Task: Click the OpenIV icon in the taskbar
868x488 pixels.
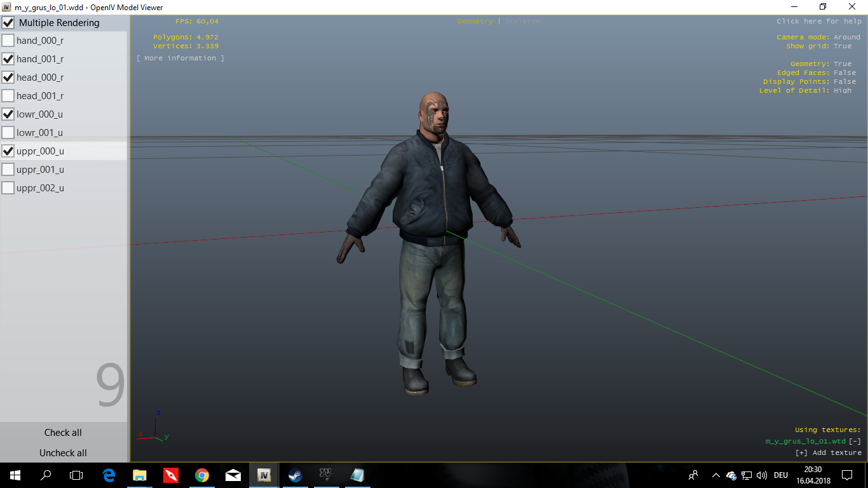Action: coord(264,475)
